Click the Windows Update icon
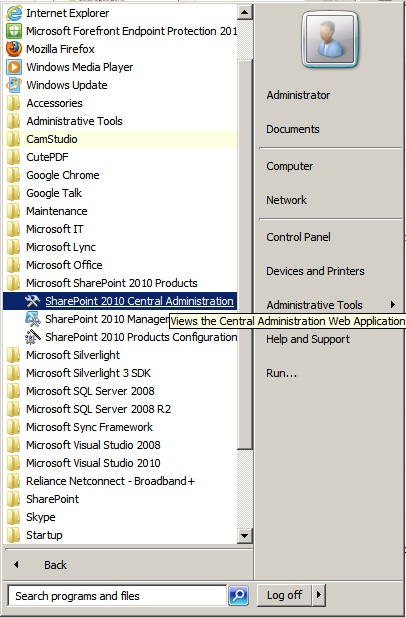Screen dimensions: 406x618 [x=14, y=85]
